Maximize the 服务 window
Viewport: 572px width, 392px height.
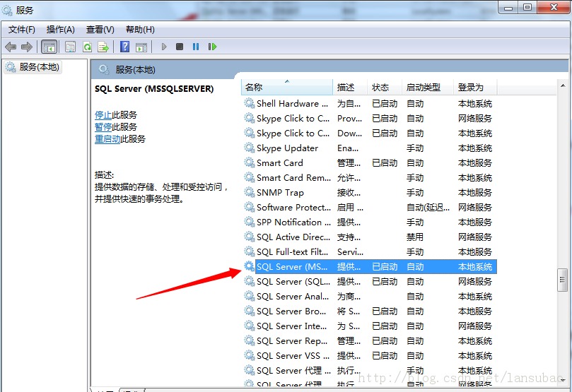[x=527, y=7]
